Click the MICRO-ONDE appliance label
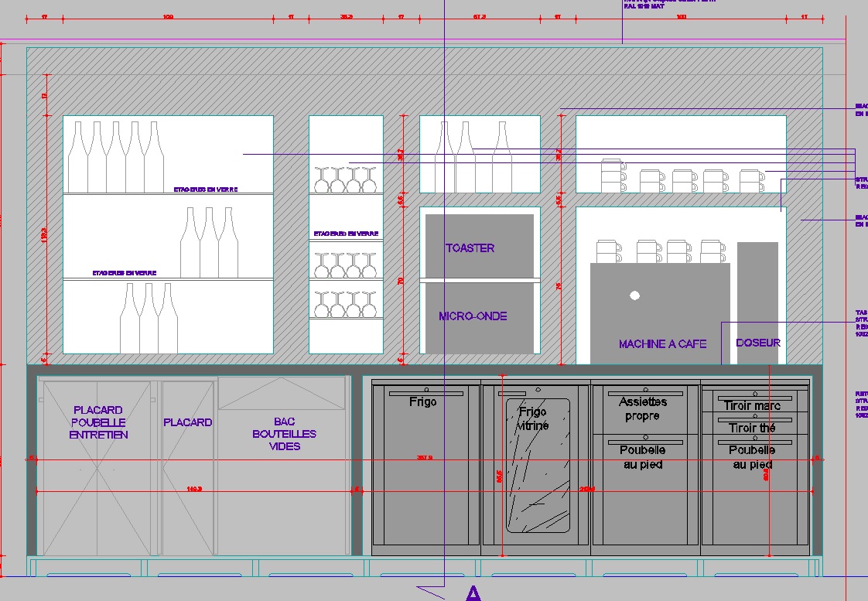This screenshot has width=868, height=601. point(473,316)
